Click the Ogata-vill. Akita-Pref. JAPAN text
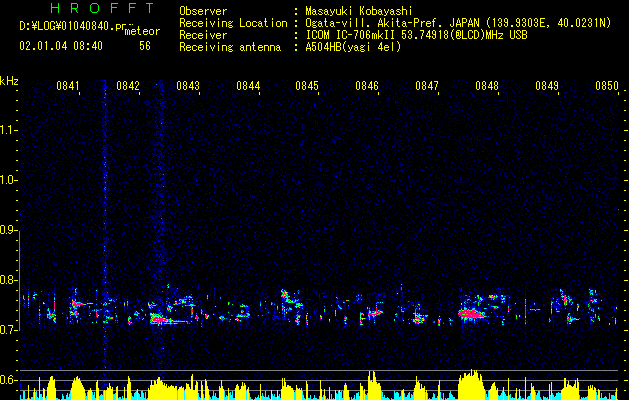Viewport: 629px width, 400px height. pos(392,23)
